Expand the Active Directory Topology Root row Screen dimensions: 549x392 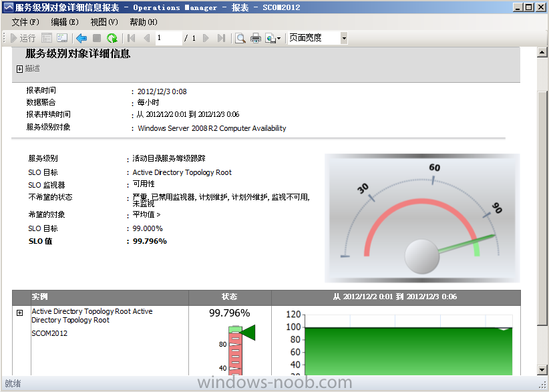click(x=19, y=313)
